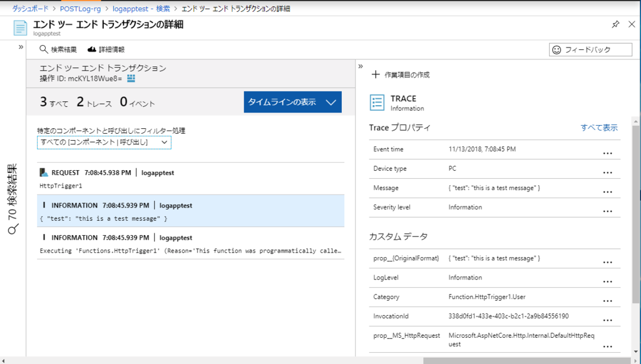The image size is (641, 364).
Task: Click the grid icon next to the operation ID
Action: click(131, 78)
